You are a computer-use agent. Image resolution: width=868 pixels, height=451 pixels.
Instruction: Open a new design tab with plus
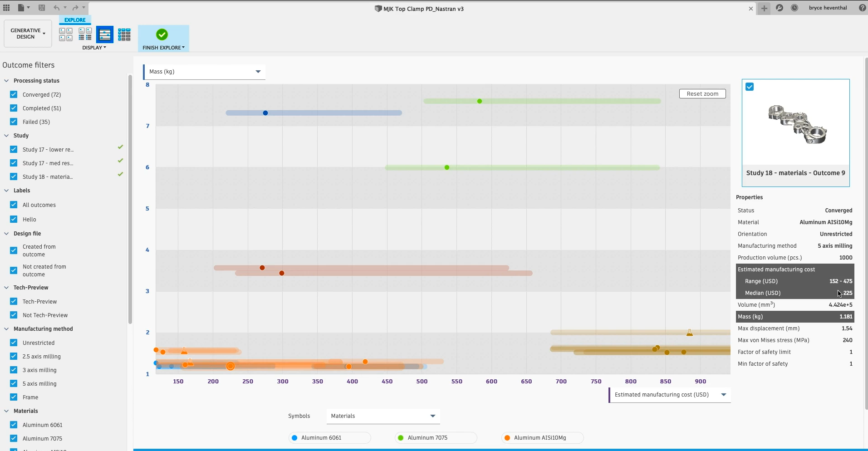(765, 8)
